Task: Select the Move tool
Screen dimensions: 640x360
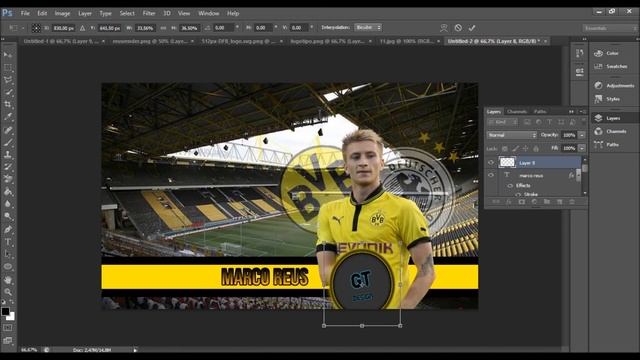Action: (8, 55)
